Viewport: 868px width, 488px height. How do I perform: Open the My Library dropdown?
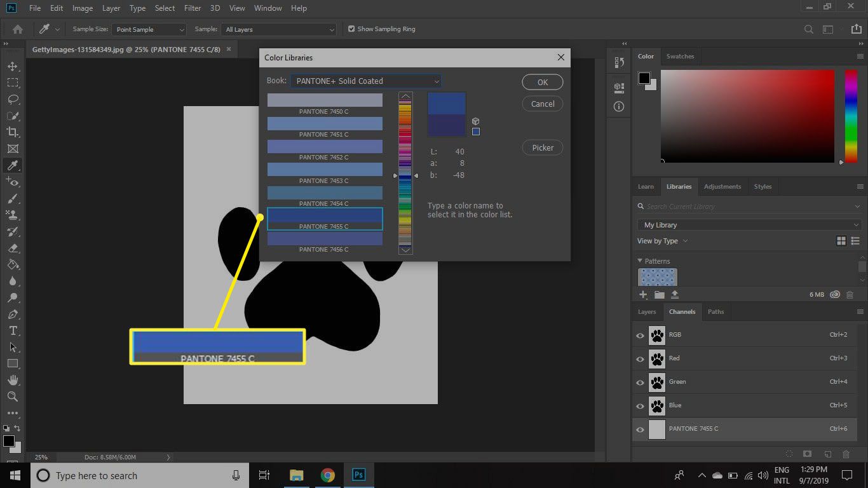pos(749,225)
